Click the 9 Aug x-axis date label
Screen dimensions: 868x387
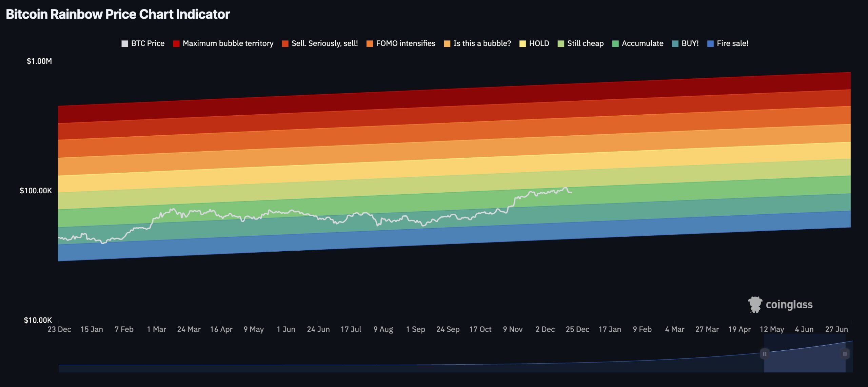tap(383, 329)
